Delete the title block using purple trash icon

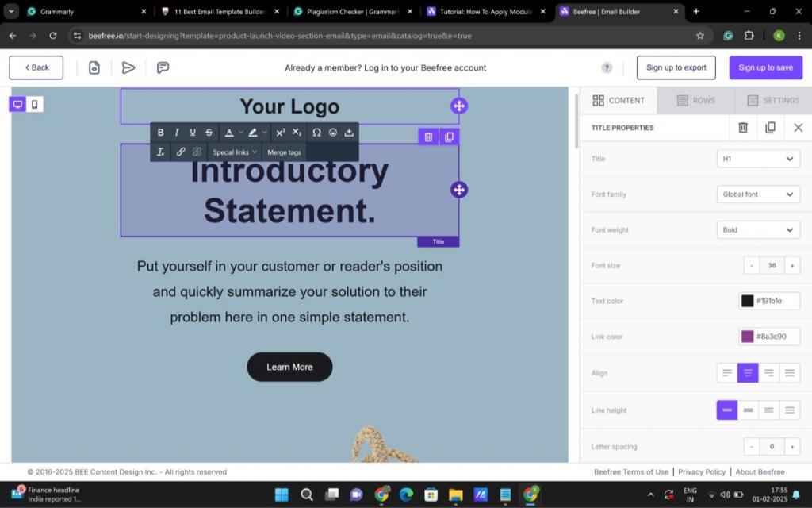(x=428, y=137)
